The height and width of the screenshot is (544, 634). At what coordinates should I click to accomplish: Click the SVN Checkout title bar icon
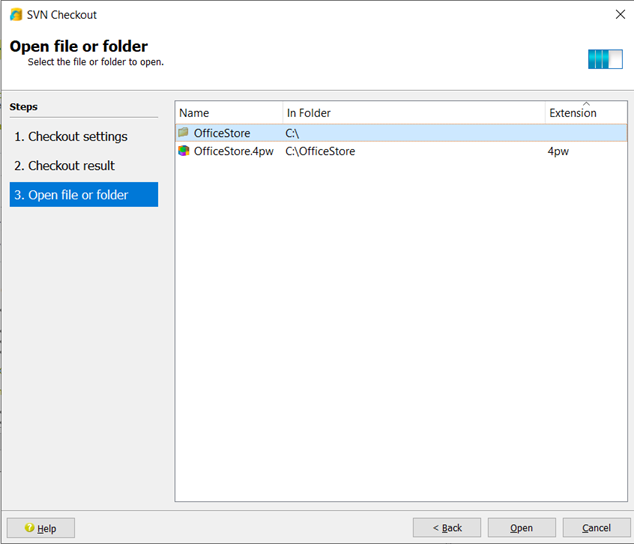pos(16,15)
